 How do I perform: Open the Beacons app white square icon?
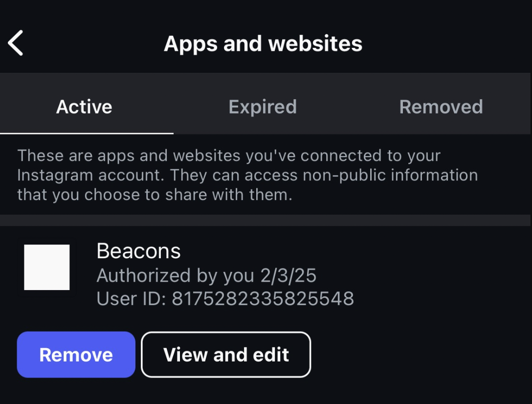(x=47, y=267)
